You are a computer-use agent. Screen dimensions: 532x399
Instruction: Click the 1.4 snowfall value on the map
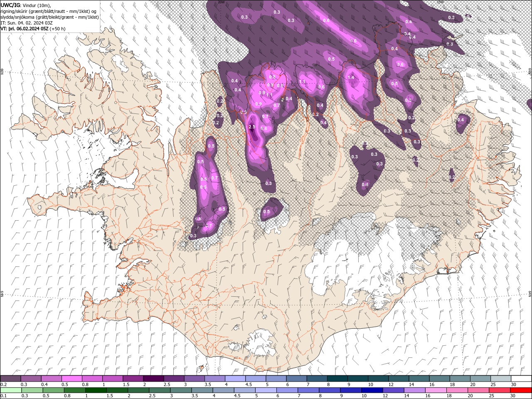[x=351, y=78]
